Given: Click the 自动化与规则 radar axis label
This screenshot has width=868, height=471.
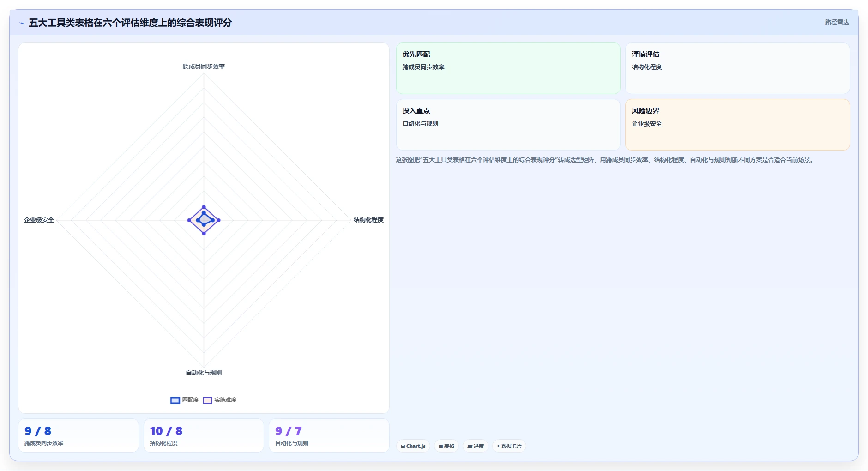Looking at the screenshot, I should pos(204,373).
